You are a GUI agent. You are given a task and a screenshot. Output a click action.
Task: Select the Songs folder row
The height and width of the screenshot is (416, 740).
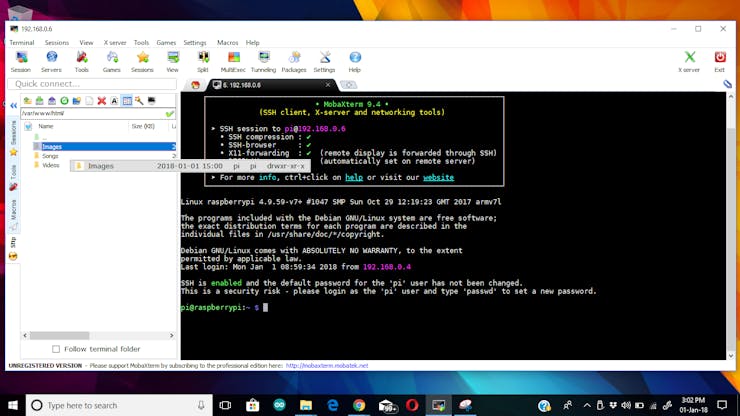[x=98, y=156]
